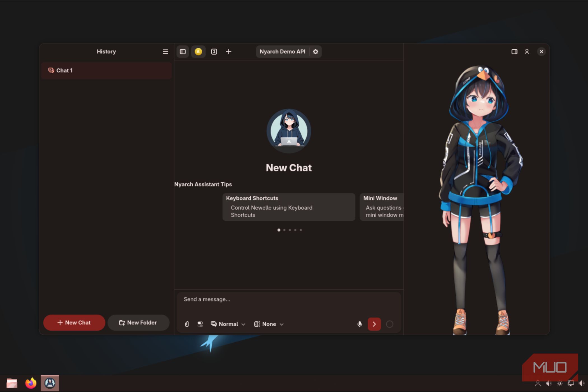The height and width of the screenshot is (392, 588).
Task: Click the message input field
Action: tap(288, 300)
